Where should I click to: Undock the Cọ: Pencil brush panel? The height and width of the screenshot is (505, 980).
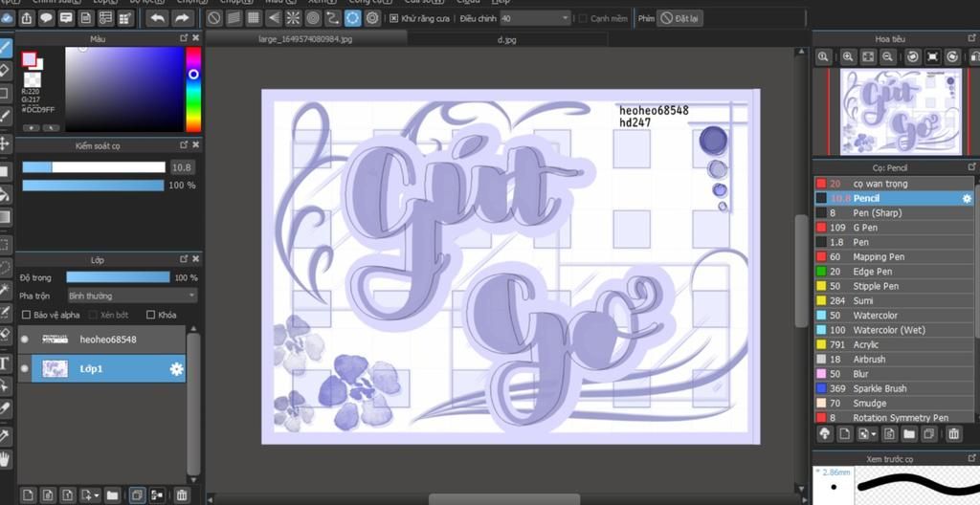click(x=972, y=166)
